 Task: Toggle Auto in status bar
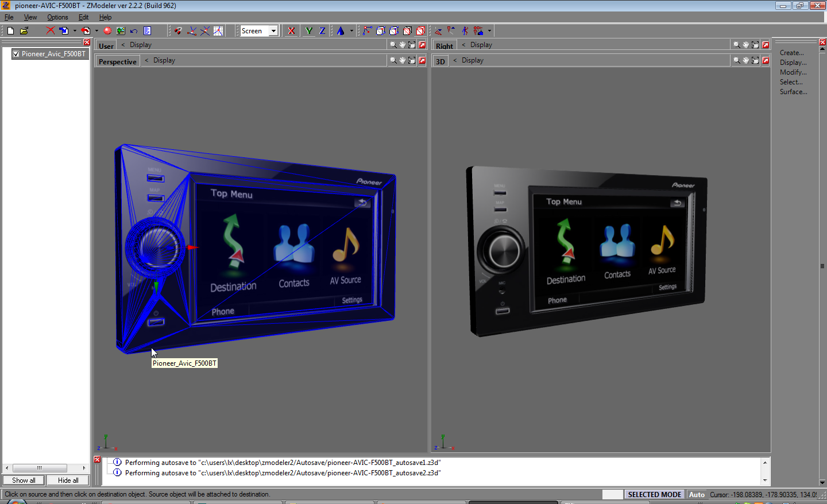click(697, 495)
